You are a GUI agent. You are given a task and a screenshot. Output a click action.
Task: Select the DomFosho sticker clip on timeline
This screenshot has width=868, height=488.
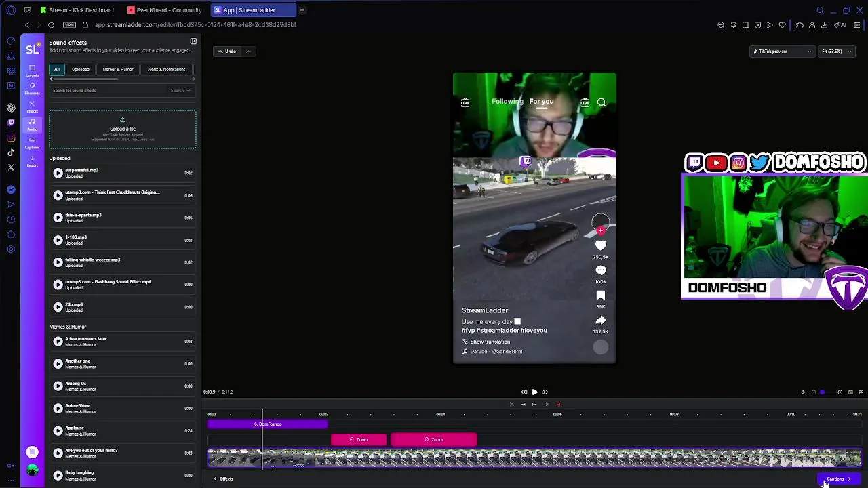coord(268,424)
